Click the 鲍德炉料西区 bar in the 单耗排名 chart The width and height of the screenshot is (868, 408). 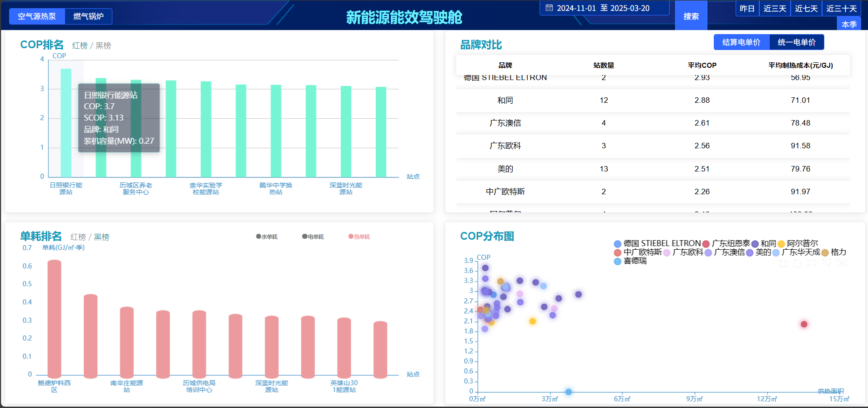(55, 319)
